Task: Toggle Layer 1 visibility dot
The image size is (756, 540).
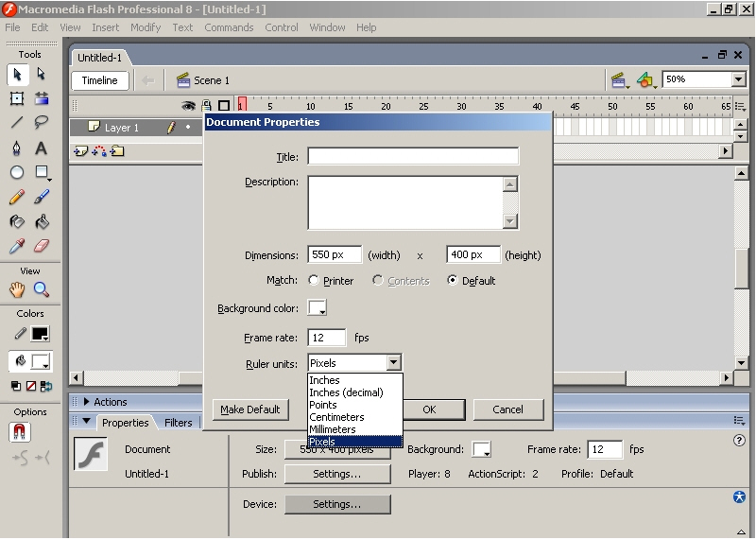Action: tap(188, 128)
